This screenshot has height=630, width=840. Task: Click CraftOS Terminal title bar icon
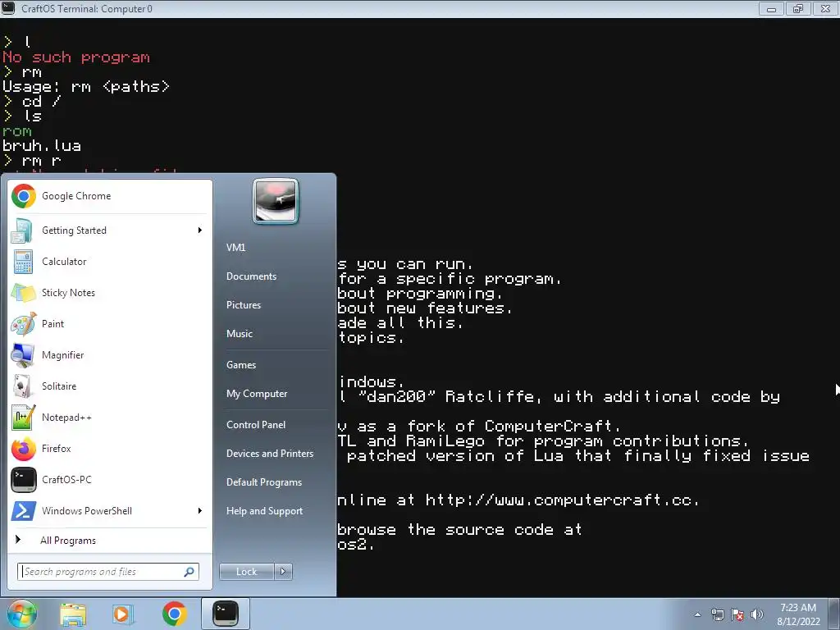(x=7, y=8)
